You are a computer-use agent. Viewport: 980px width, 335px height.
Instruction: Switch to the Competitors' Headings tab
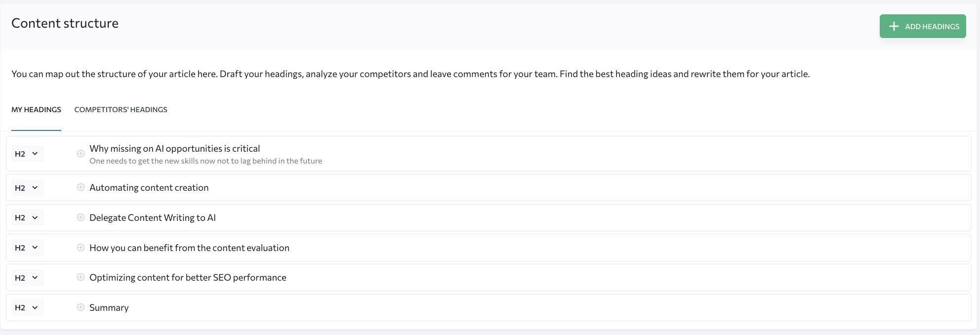[121, 110]
